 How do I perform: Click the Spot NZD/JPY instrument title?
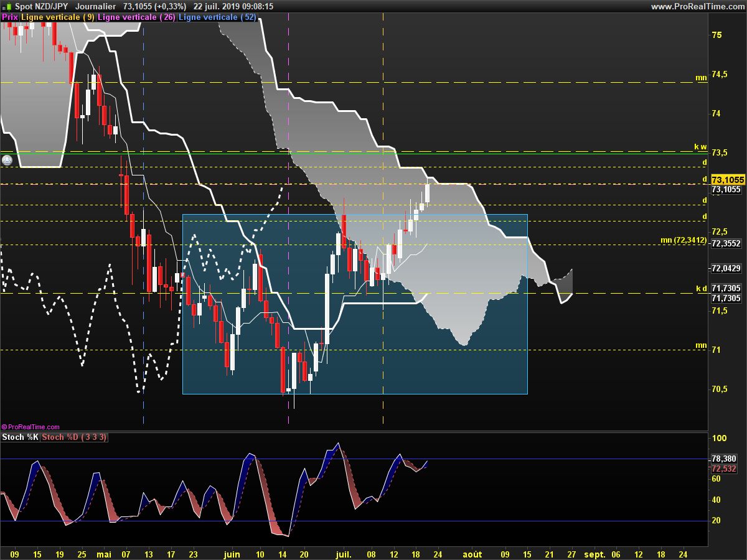pyautogui.click(x=42, y=6)
